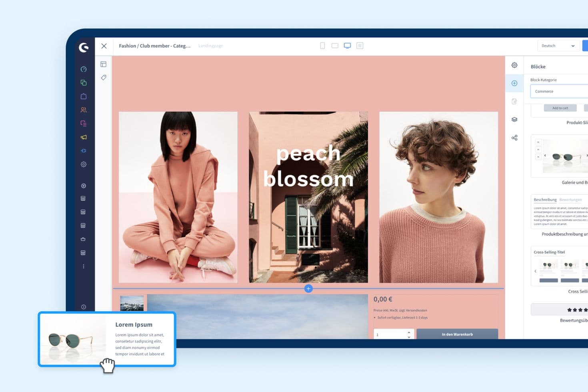
Task: Select the Asian model in peach tracksuit image
Action: (178, 197)
